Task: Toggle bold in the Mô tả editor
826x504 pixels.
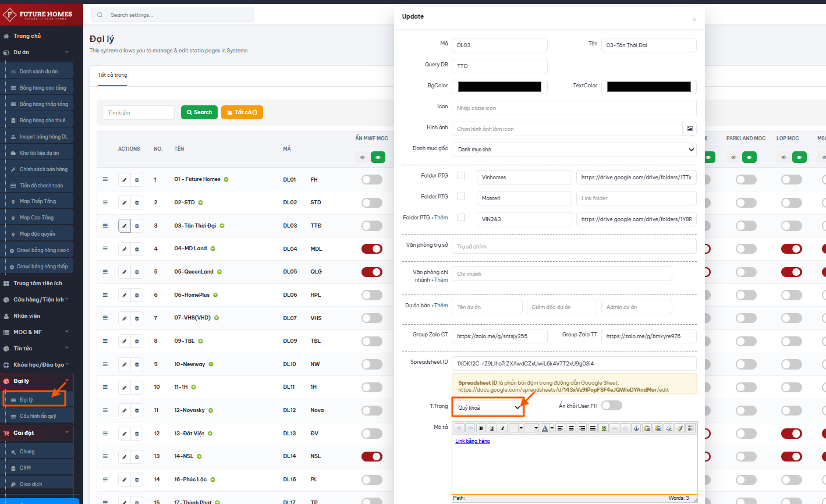Action: pyautogui.click(x=481, y=428)
